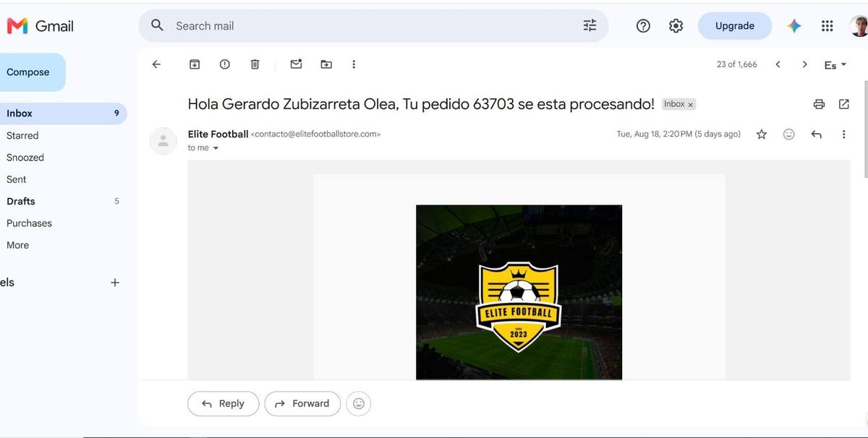868x438 pixels.
Task: Open the message More menu
Action: click(x=843, y=134)
